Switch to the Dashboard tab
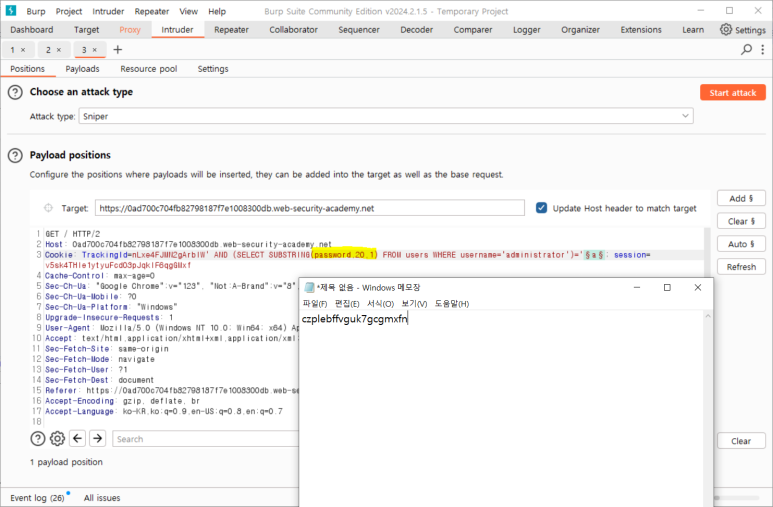773x507 pixels. coord(32,30)
